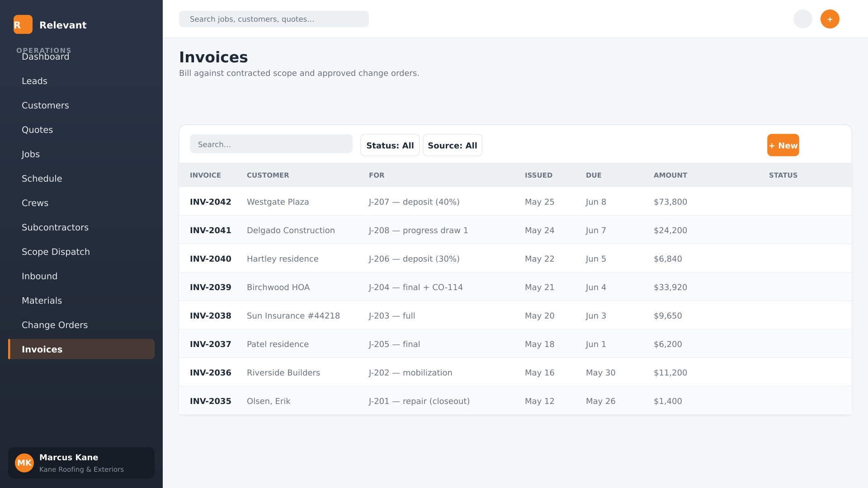
Task: Click the MK avatar badge
Action: (x=24, y=463)
